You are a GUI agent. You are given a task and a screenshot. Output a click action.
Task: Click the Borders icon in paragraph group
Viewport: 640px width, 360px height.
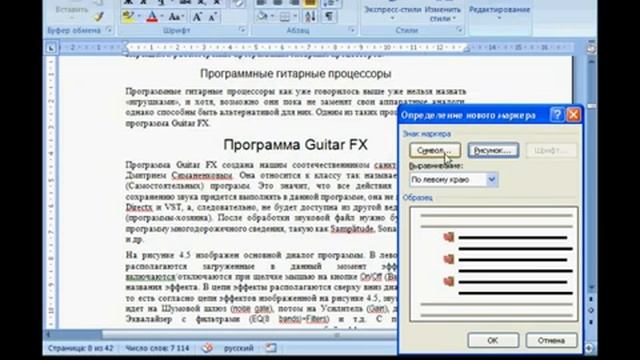[284, 17]
